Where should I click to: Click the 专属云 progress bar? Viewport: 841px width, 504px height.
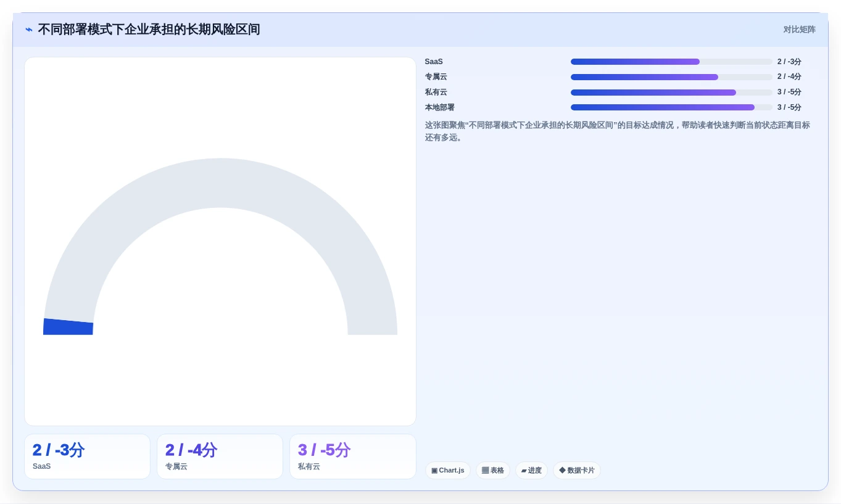tap(671, 77)
